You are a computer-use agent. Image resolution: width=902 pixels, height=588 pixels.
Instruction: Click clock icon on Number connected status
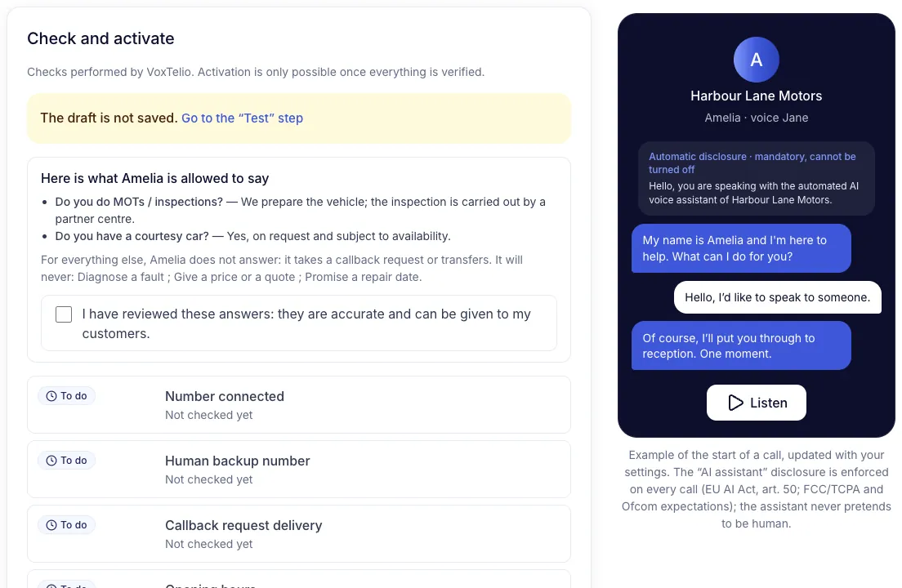[x=51, y=396]
